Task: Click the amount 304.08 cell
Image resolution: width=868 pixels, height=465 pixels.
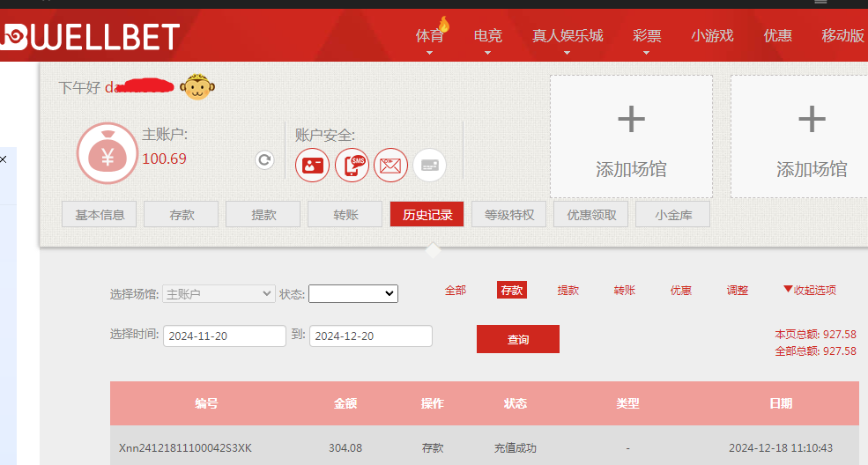Action: [345, 448]
